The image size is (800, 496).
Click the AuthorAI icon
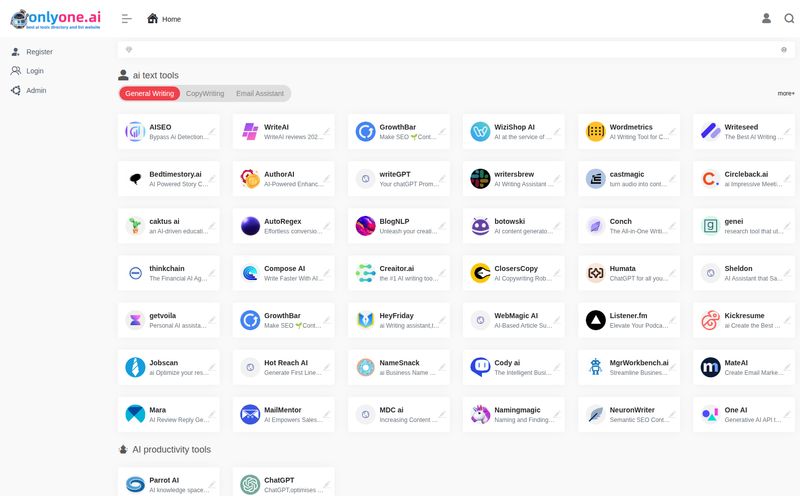pos(250,179)
